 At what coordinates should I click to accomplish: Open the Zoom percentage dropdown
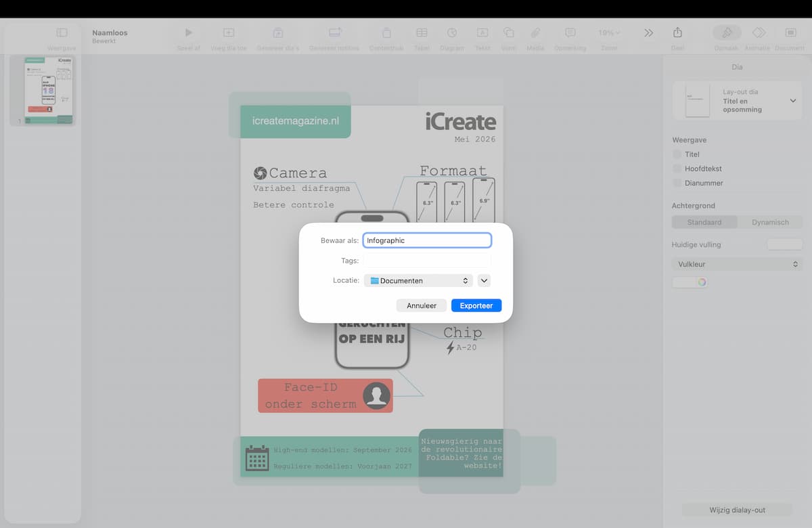pyautogui.click(x=609, y=32)
